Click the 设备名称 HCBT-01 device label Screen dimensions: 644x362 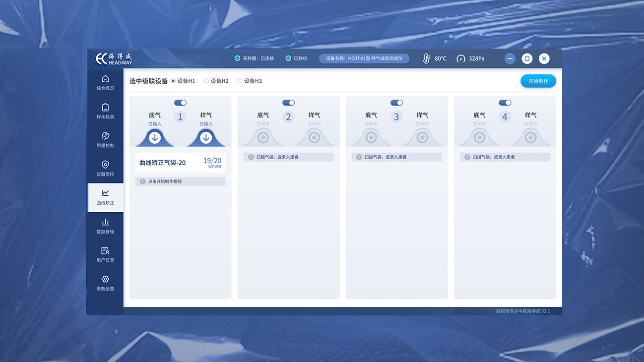pyautogui.click(x=364, y=59)
